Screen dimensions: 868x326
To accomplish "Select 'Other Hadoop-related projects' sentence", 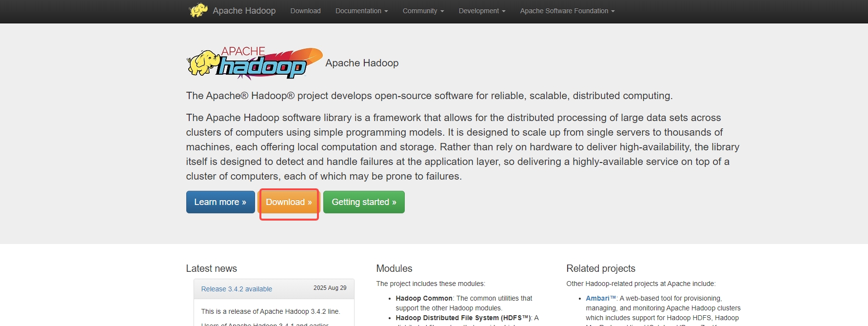I will pos(641,284).
